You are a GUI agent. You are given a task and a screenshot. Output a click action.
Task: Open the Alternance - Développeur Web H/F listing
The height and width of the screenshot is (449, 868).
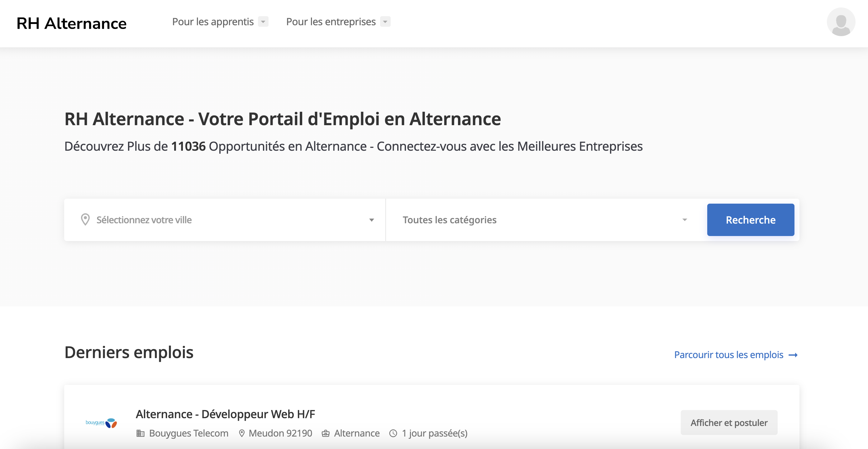[225, 414]
